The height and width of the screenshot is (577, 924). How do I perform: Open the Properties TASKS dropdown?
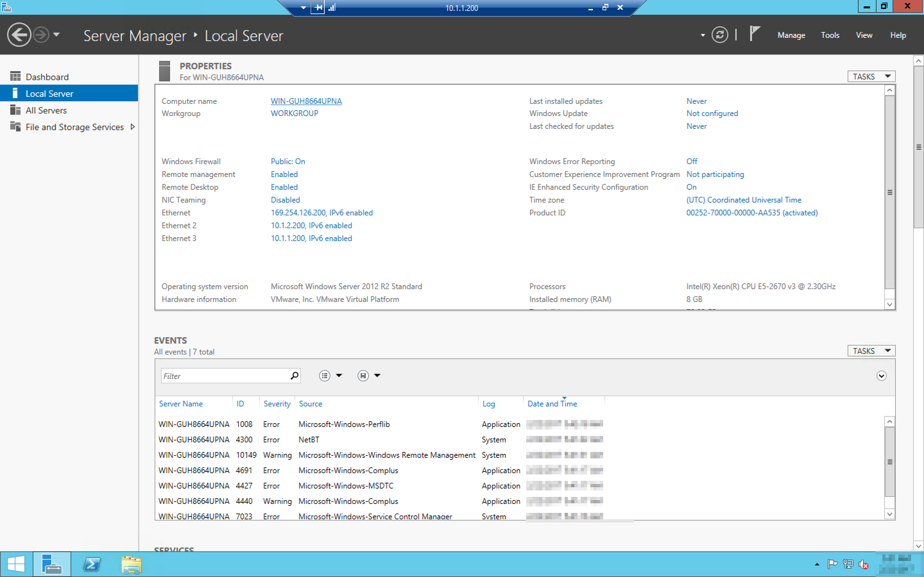point(871,77)
